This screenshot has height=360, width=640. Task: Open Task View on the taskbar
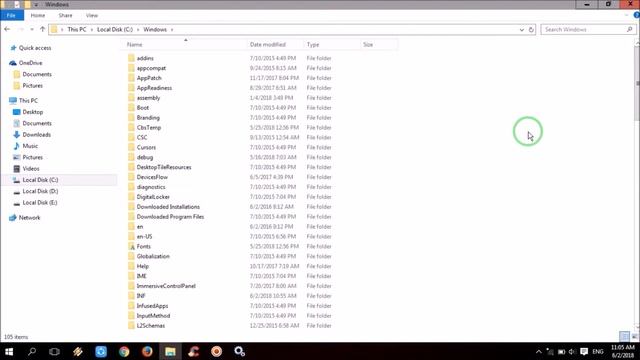(x=54, y=351)
